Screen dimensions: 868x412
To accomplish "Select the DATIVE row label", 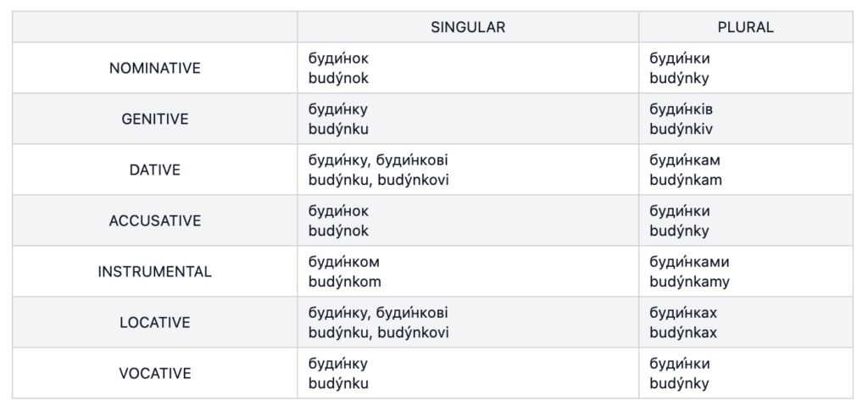I will point(154,170).
